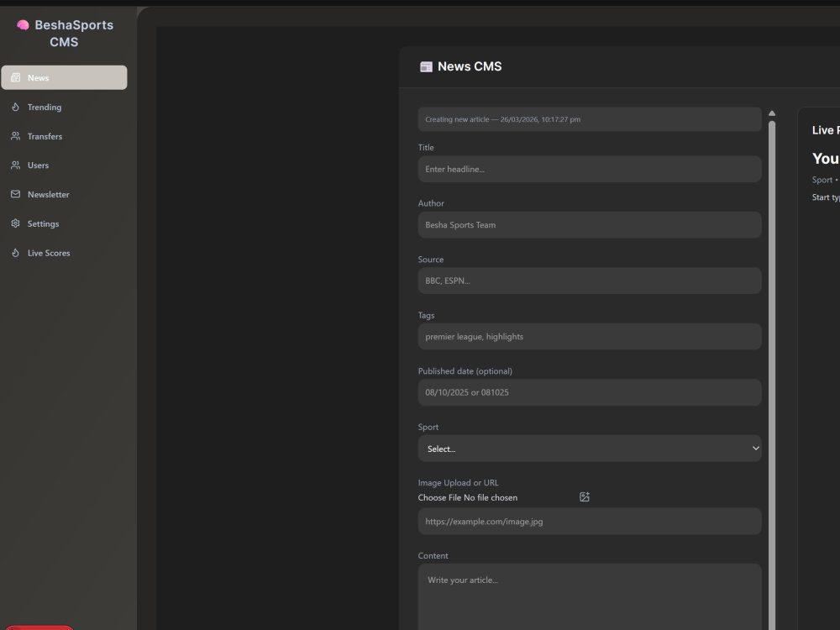840x630 pixels.
Task: Click the flame icon next to Live Scores
Action: [x=15, y=253]
